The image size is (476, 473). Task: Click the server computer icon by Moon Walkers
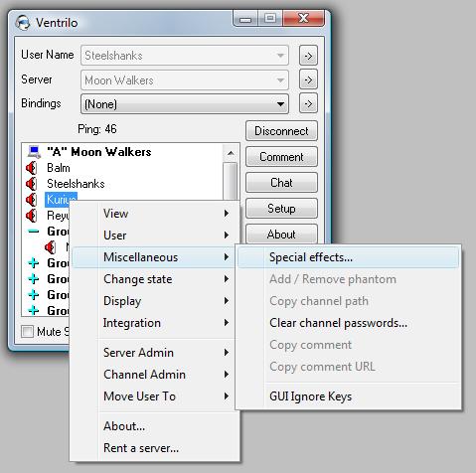(34, 152)
